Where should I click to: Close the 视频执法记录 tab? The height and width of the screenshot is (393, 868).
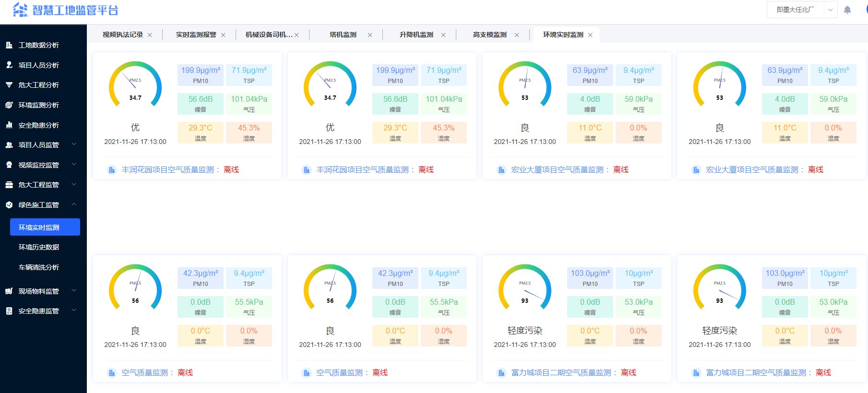click(150, 35)
